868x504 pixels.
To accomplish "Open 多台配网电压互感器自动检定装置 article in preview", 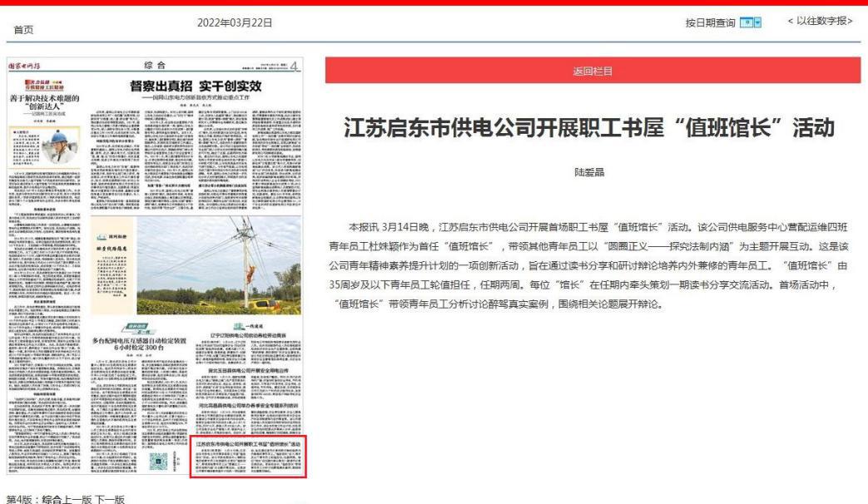I will point(139,344).
